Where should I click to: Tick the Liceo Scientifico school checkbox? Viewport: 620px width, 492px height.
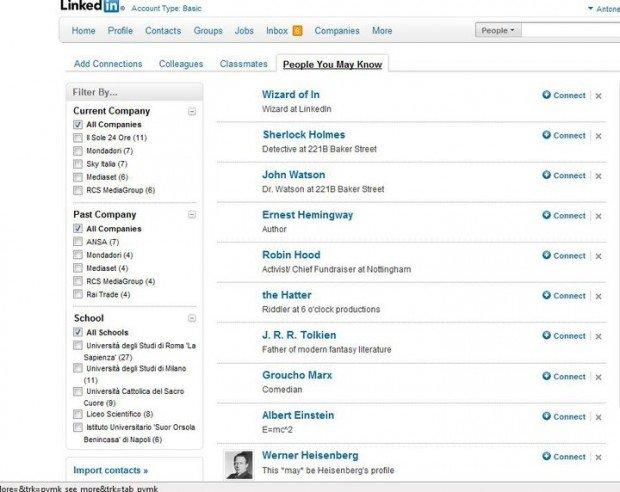point(78,414)
